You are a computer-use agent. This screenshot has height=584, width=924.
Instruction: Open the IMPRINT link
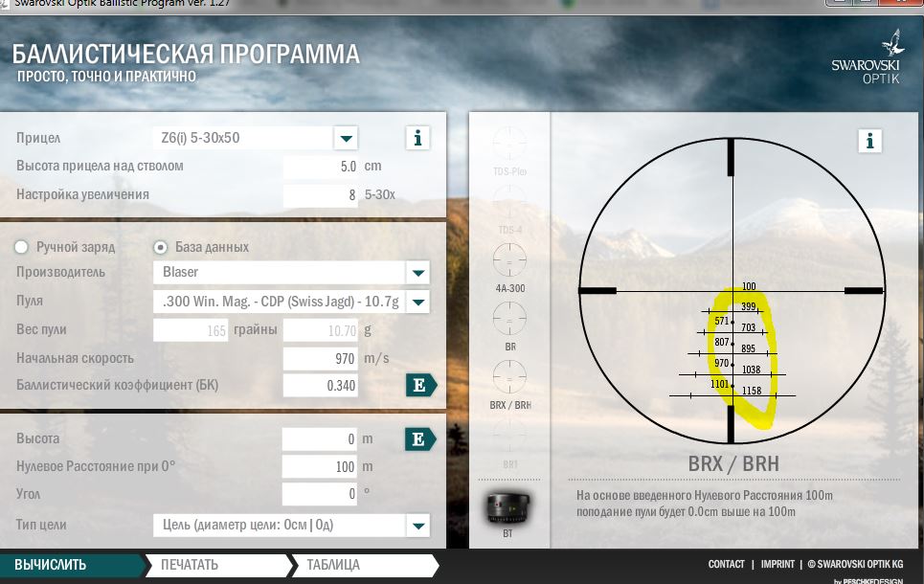pyautogui.click(x=778, y=565)
